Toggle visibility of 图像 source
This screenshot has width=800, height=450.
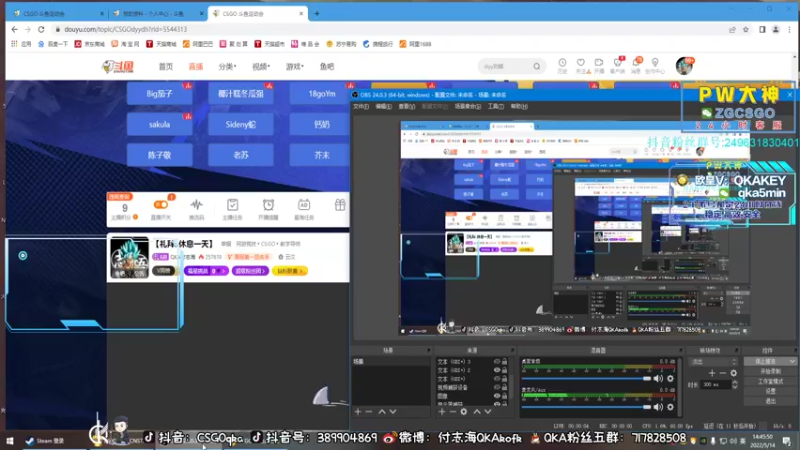coord(496,396)
